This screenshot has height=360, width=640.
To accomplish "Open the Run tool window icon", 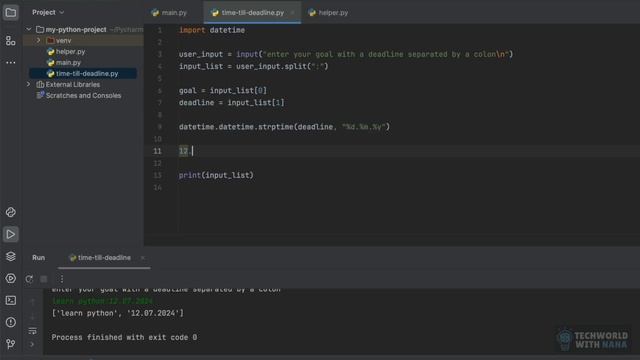I will [11, 234].
